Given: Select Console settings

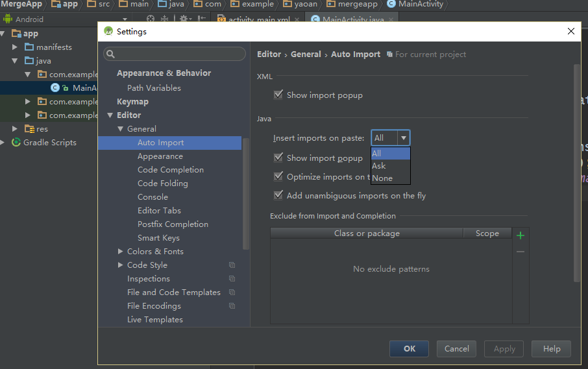Looking at the screenshot, I should tap(153, 197).
